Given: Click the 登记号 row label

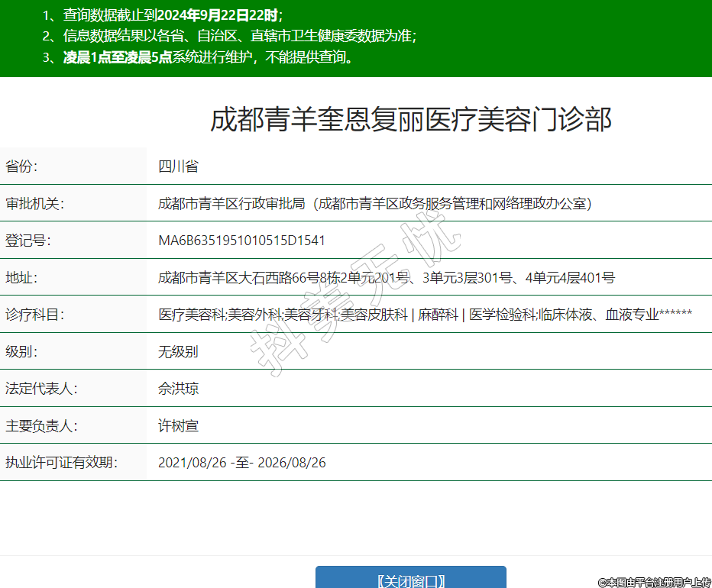Looking at the screenshot, I should pyautogui.click(x=28, y=241).
